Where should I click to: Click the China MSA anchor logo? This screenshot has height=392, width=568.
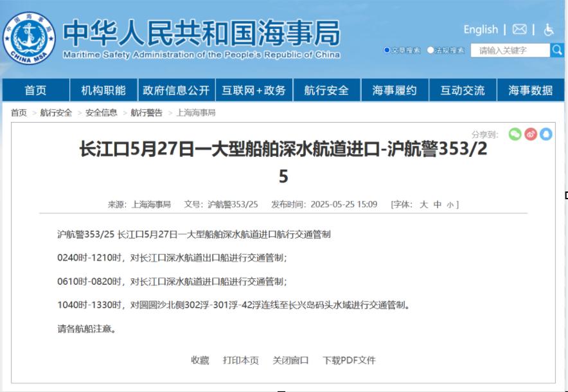click(29, 38)
